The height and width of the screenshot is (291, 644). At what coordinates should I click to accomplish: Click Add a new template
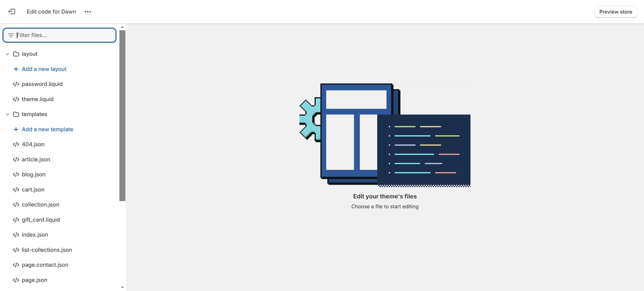[x=47, y=129]
